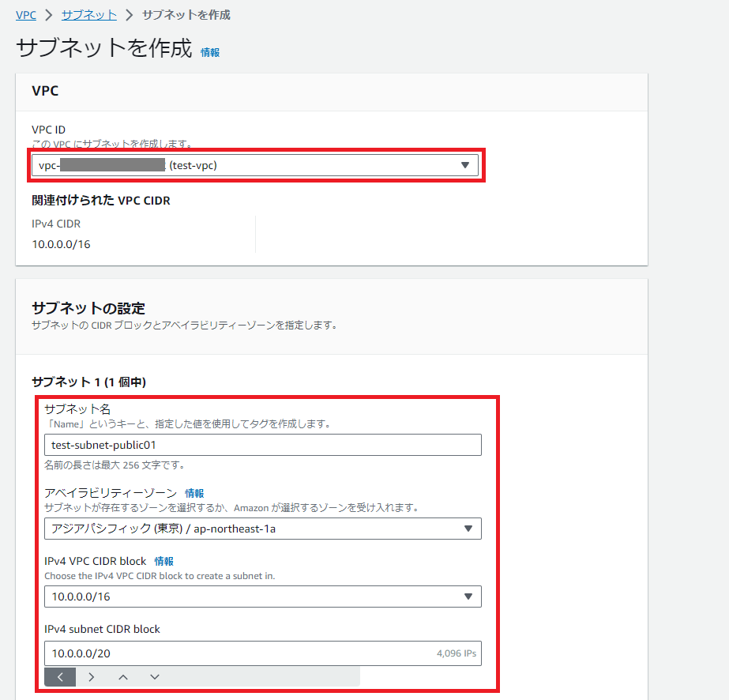The height and width of the screenshot is (700, 729).
Task: Go to VPC via the breadcrumb
Action: click(x=26, y=15)
